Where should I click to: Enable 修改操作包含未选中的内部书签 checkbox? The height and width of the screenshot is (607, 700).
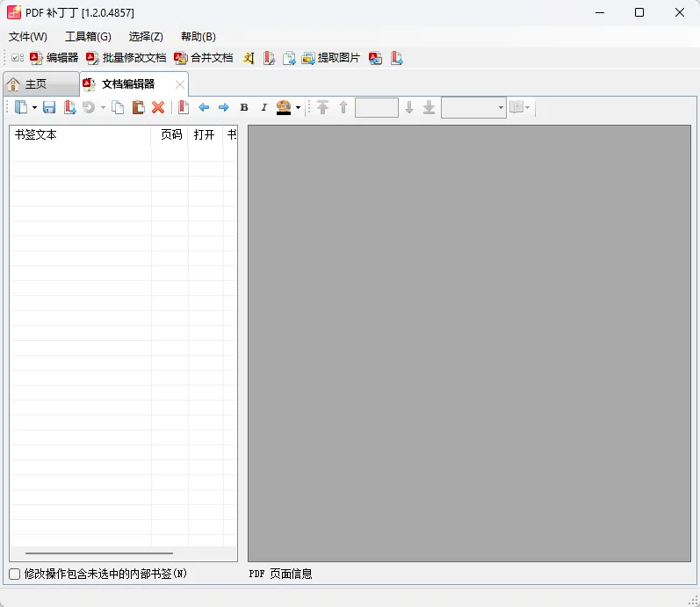click(15, 574)
